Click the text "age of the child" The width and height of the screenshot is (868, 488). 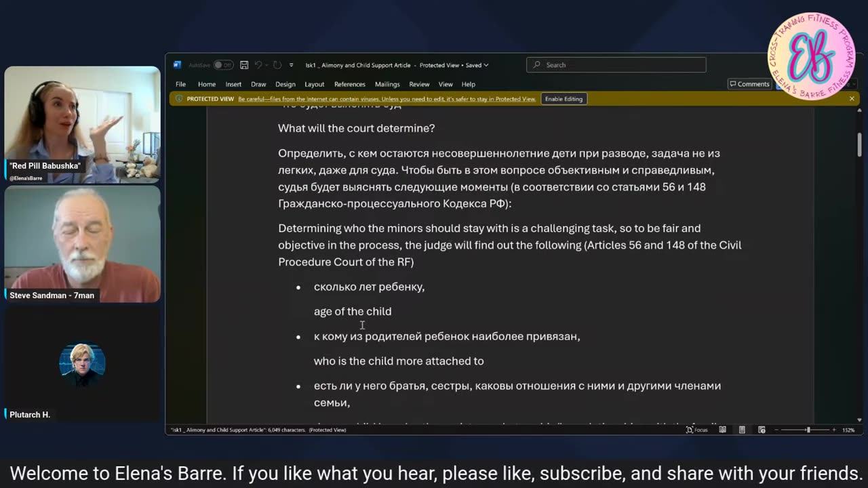(353, 311)
